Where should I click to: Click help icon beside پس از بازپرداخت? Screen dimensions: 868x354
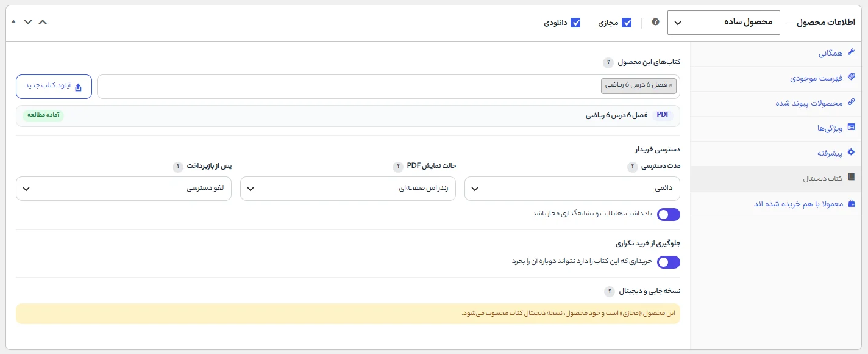click(x=177, y=165)
